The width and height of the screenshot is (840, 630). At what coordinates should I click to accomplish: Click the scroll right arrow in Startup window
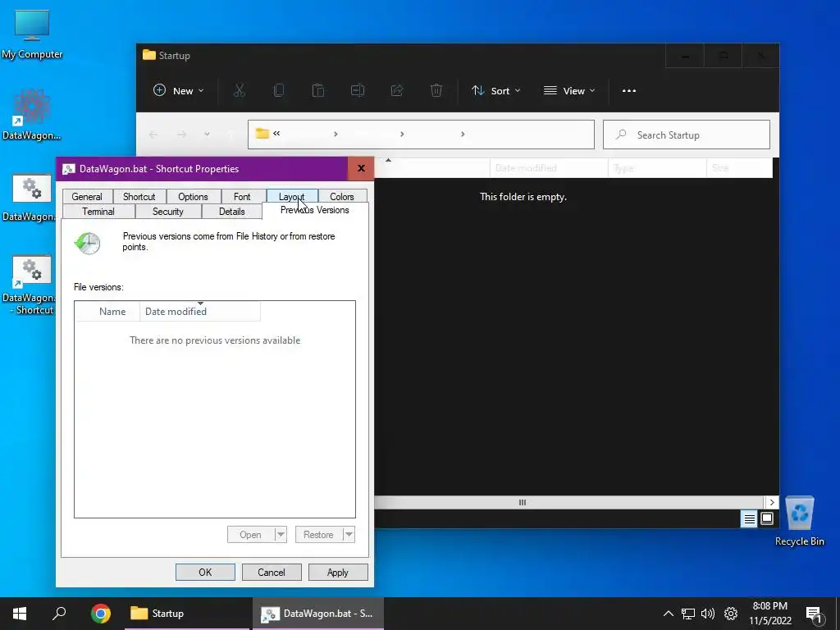coord(771,503)
